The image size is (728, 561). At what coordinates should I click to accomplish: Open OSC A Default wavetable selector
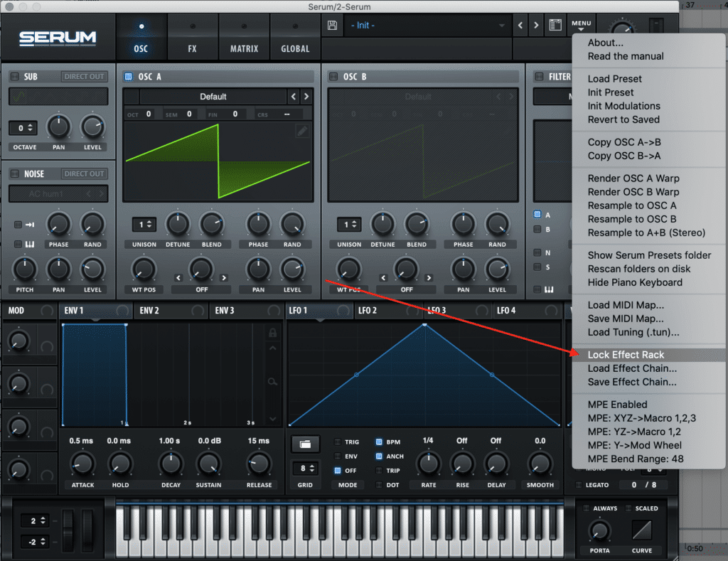(x=213, y=97)
